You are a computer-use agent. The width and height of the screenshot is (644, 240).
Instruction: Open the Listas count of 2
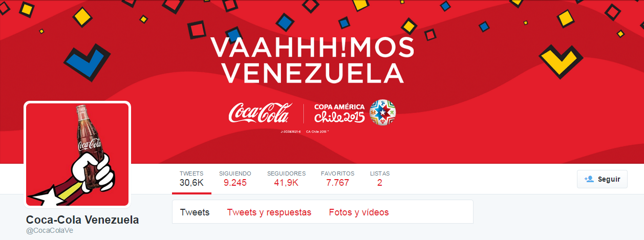[x=380, y=179]
